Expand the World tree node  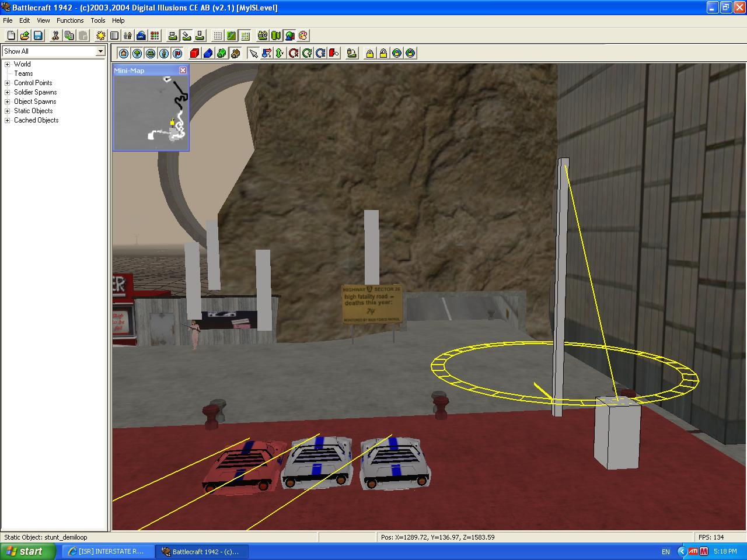[x=8, y=64]
